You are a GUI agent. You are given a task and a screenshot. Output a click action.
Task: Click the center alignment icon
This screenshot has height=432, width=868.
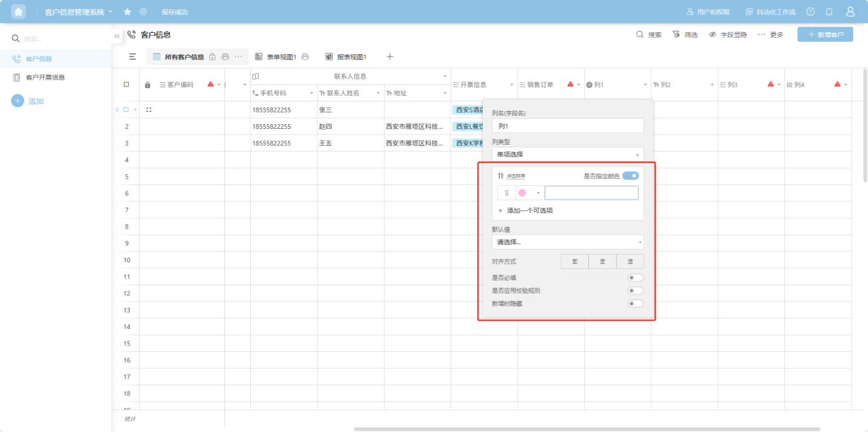(602, 261)
